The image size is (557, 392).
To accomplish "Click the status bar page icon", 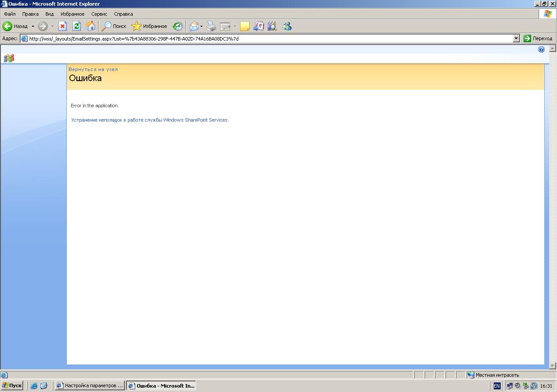I will pyautogui.click(x=4, y=375).
